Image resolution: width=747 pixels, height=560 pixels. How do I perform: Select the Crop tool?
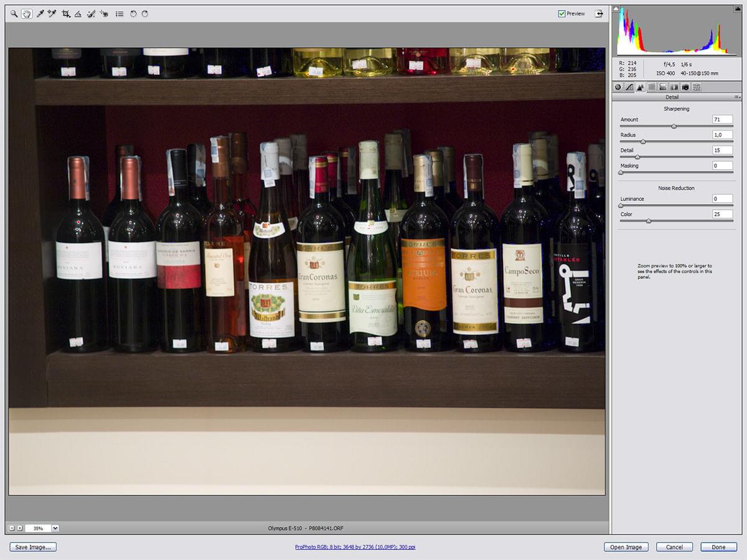66,14
